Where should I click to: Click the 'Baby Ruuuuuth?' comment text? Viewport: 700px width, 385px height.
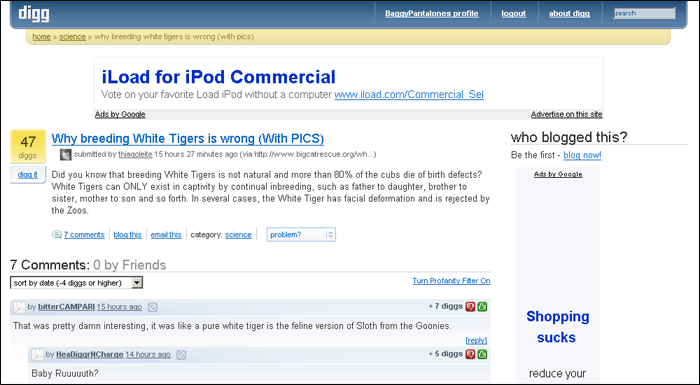coord(65,373)
